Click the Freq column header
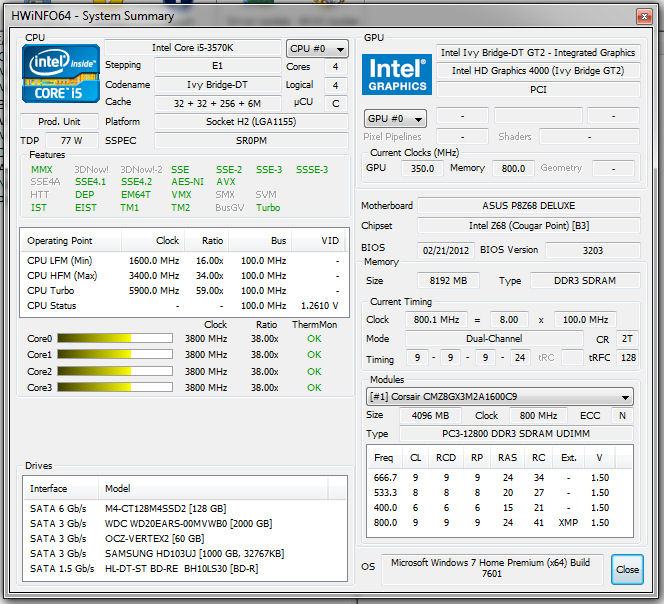The image size is (664, 604). pyautogui.click(x=385, y=457)
